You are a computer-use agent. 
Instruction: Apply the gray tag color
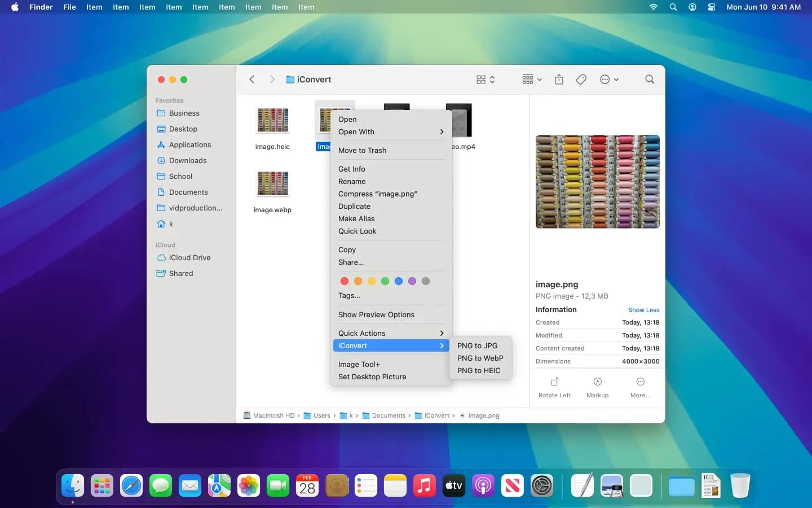[x=426, y=281]
